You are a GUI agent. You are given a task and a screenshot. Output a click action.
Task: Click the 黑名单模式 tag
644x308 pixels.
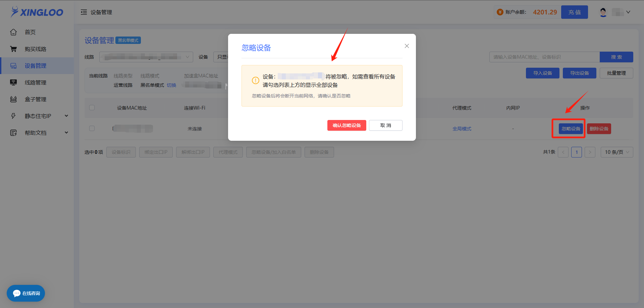128,40
